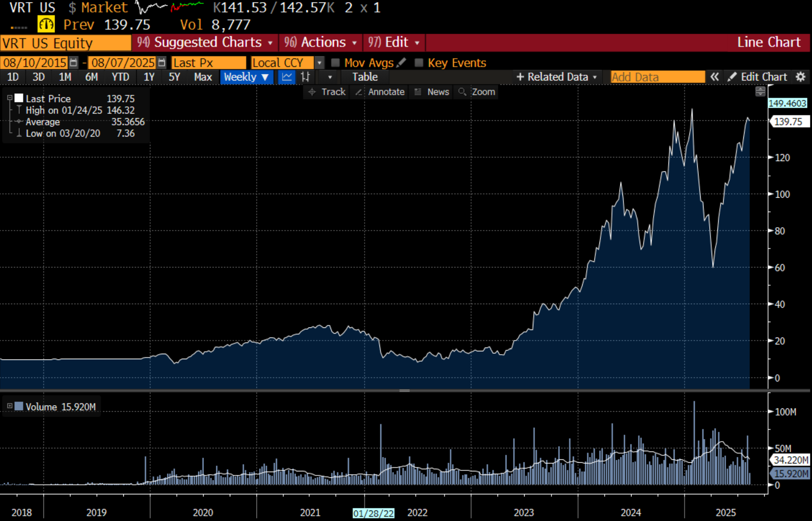
Task: Activate the Track crosshair tool
Action: (x=327, y=92)
